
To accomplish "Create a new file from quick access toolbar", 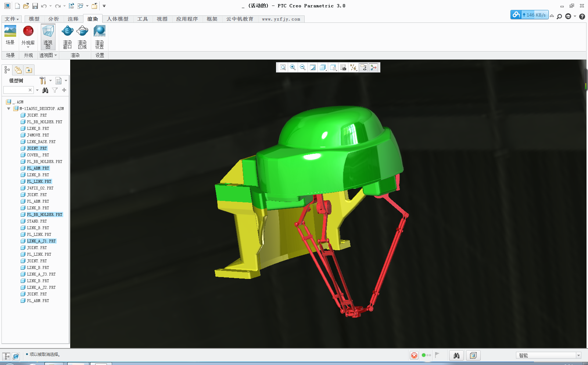I will [x=17, y=6].
